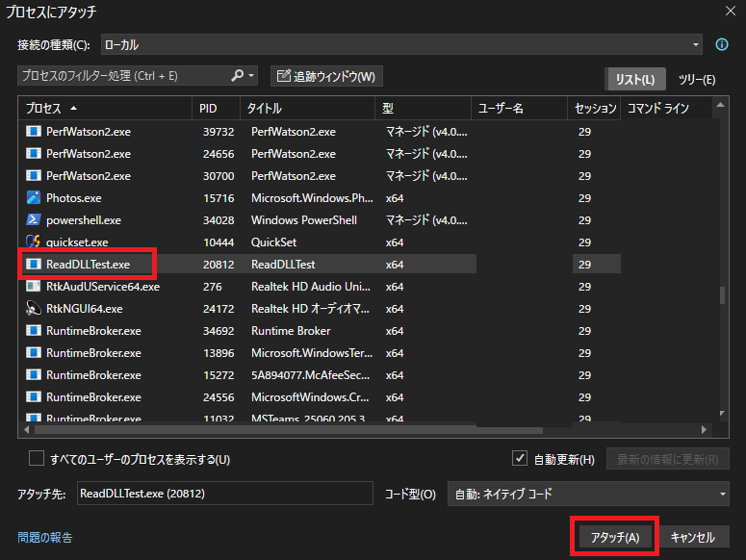Open the search filter dropdown arrow
The image size is (746, 560).
[x=252, y=75]
